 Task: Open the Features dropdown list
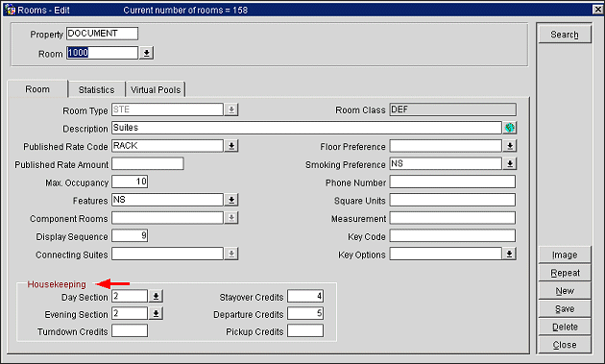(231, 200)
